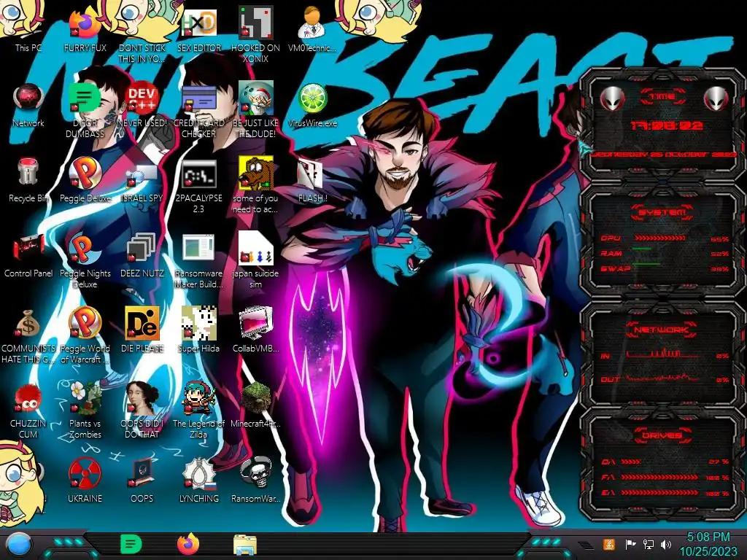Open File Explorer from the taskbar

coord(245,545)
